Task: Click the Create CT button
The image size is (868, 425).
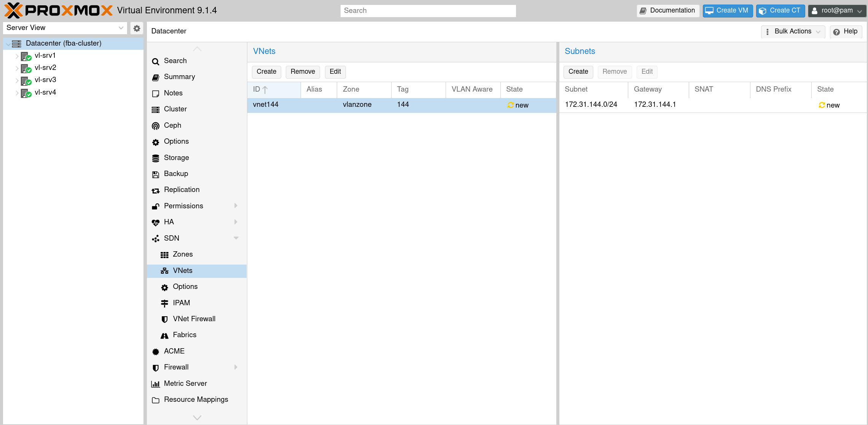Action: pyautogui.click(x=780, y=11)
